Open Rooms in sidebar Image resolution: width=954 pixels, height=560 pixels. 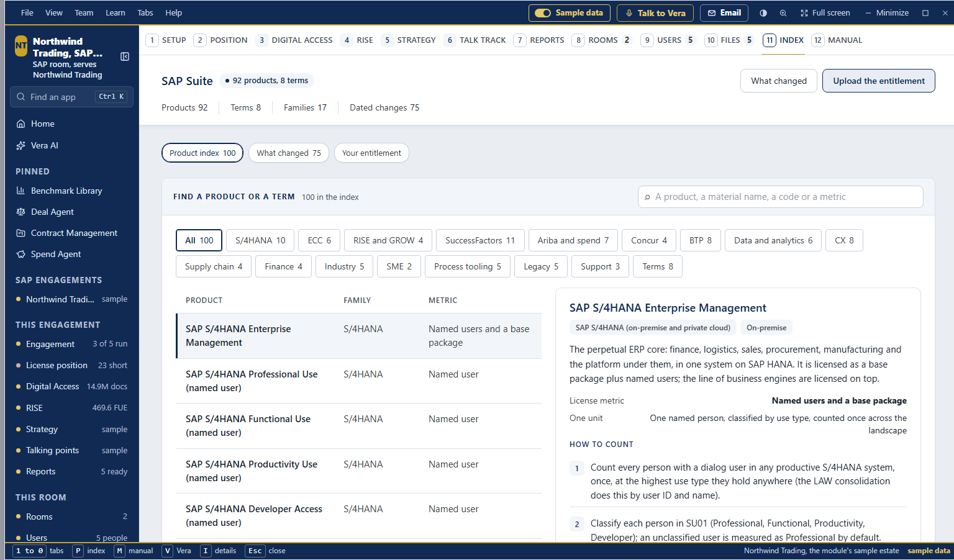(72, 517)
